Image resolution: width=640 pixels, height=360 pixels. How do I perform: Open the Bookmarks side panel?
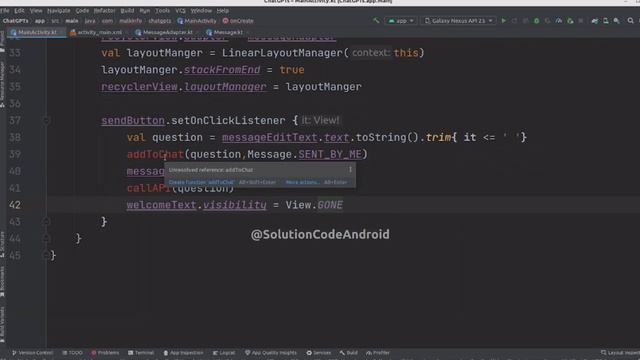2,282
